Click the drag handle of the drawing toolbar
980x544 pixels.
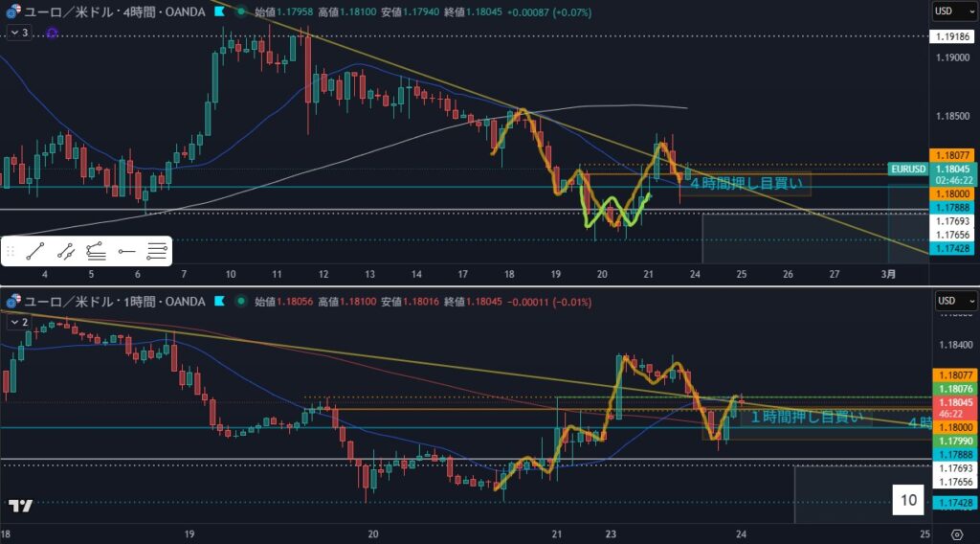tap(11, 252)
